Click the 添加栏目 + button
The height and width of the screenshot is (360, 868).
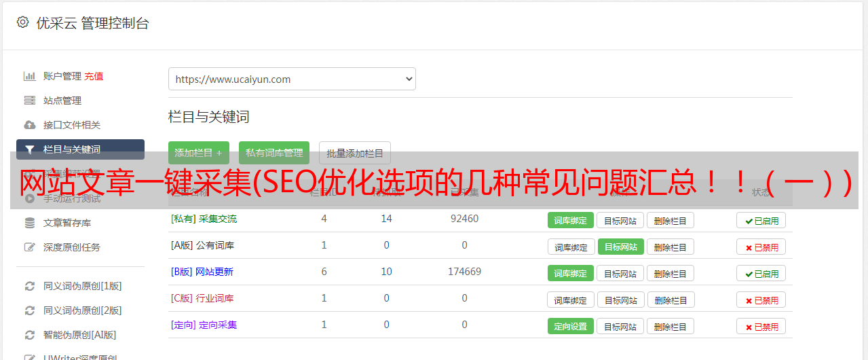[x=198, y=153]
